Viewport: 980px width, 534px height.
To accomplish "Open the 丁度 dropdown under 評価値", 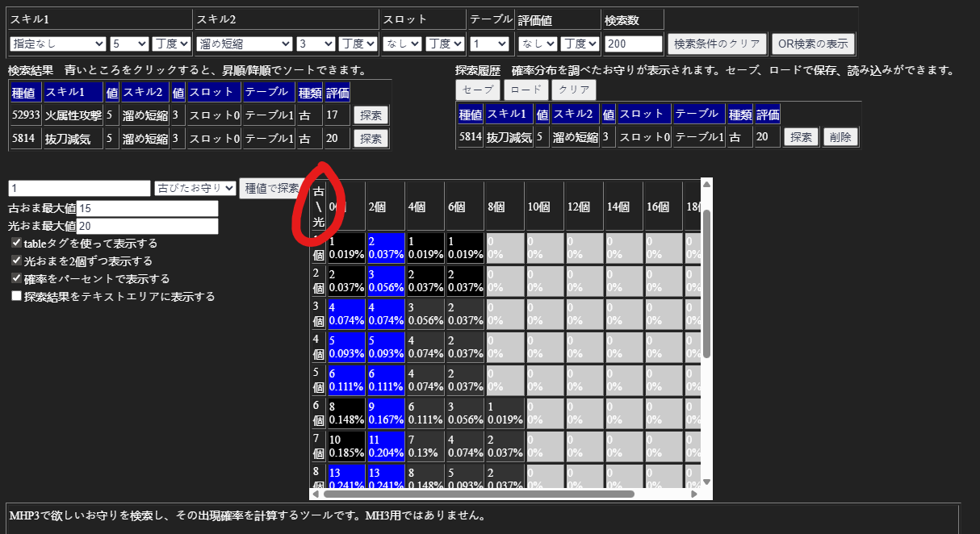I will [580, 44].
